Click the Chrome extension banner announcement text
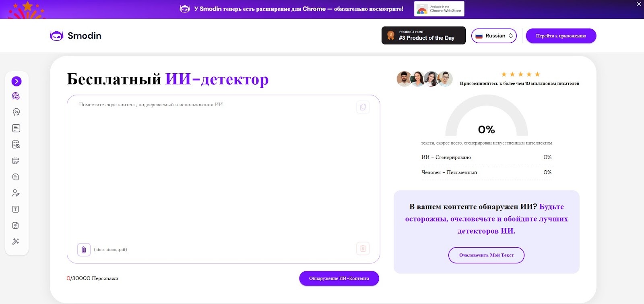This screenshot has width=644, height=304. 299,9
